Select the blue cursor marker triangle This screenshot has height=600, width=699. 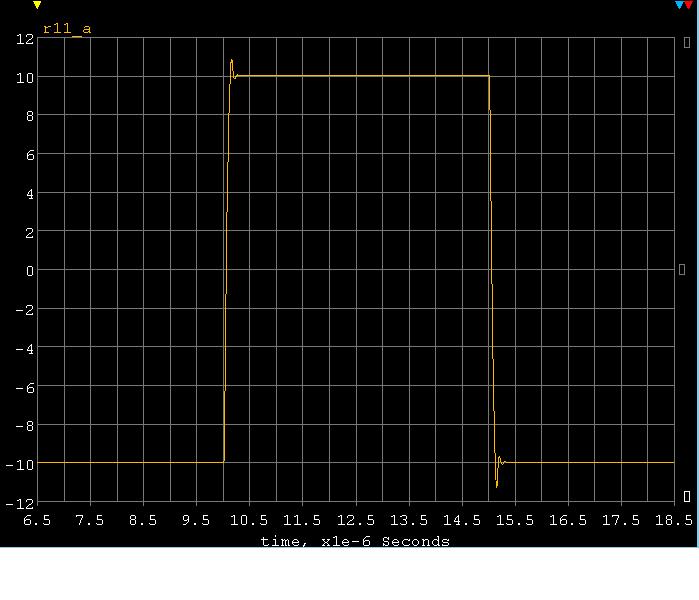coord(679,5)
